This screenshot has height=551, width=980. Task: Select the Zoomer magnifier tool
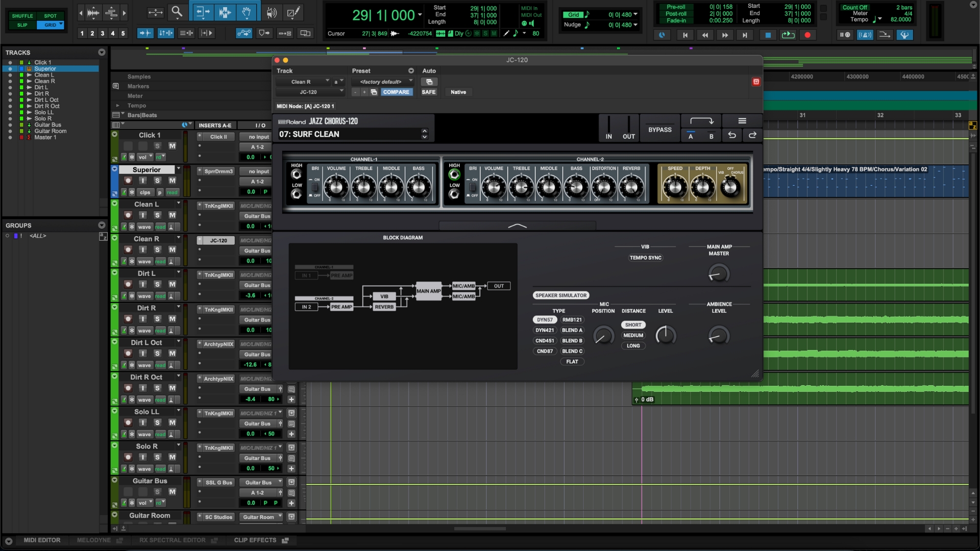(x=177, y=12)
